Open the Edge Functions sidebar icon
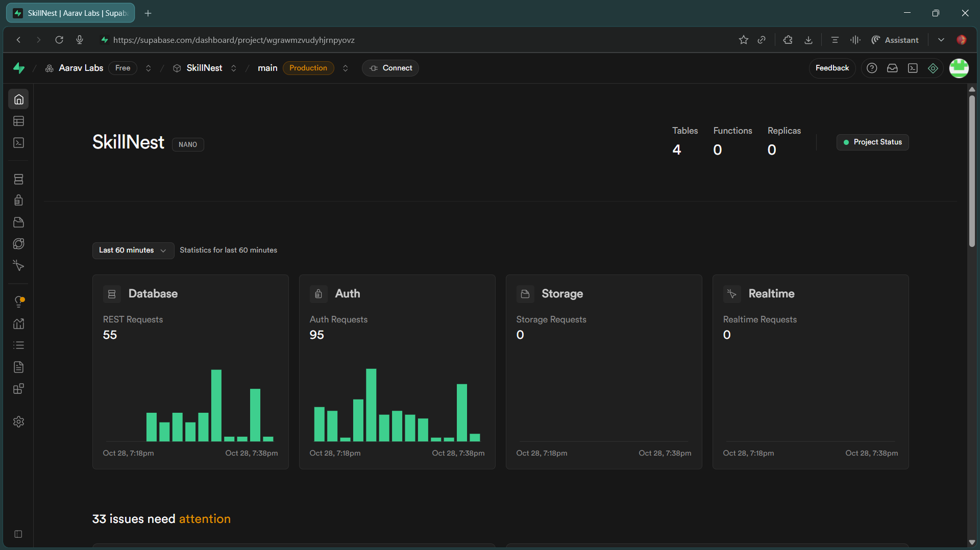Image resolution: width=980 pixels, height=550 pixels. [19, 244]
